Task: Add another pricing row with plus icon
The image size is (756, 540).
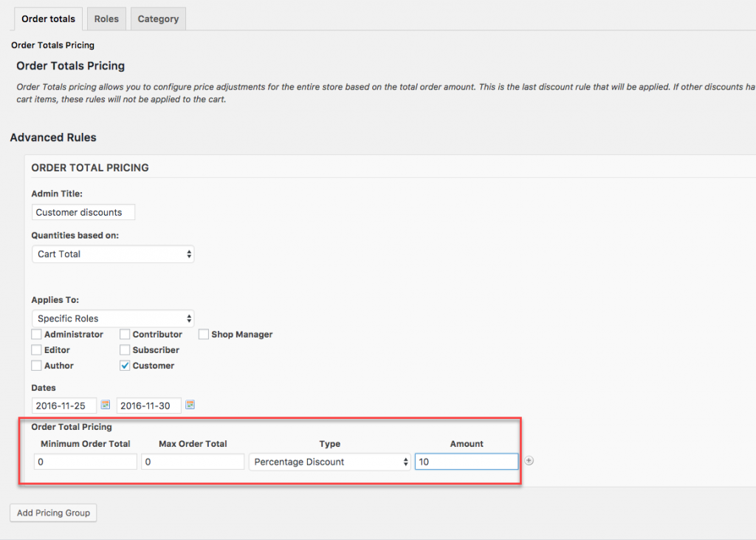Action: 529,461
